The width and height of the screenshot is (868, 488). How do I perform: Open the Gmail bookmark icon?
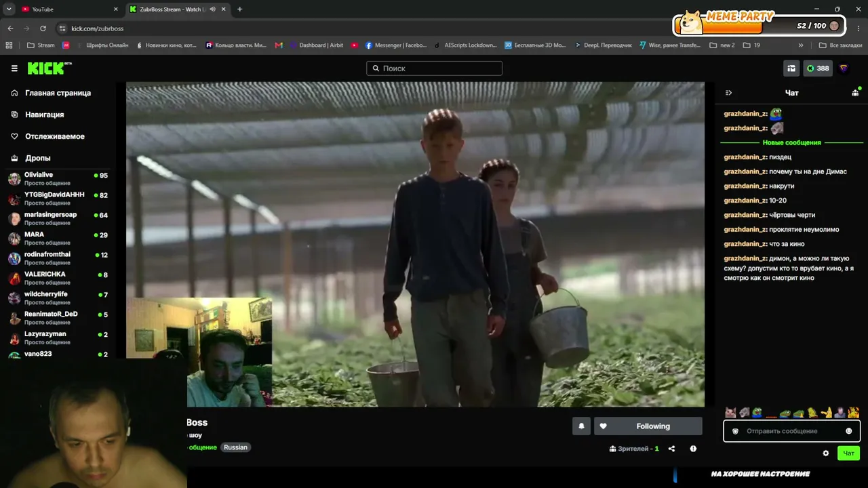279,45
